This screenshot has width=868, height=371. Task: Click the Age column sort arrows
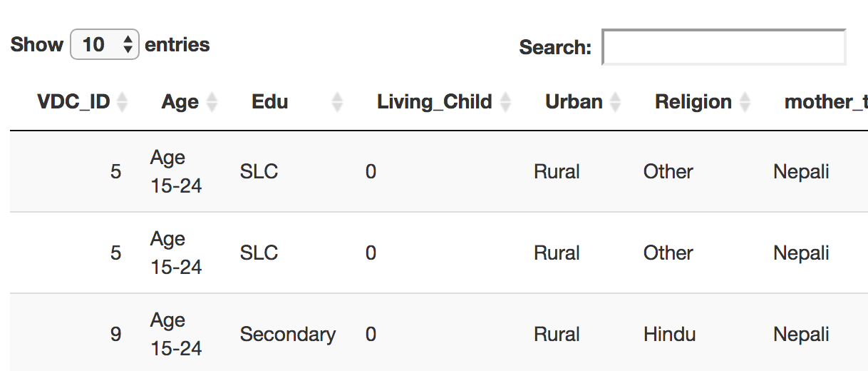pyautogui.click(x=212, y=102)
